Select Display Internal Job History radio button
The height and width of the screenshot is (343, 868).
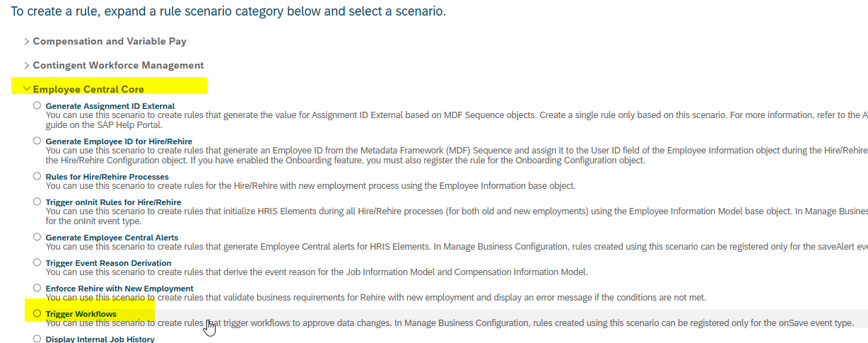(x=37, y=339)
